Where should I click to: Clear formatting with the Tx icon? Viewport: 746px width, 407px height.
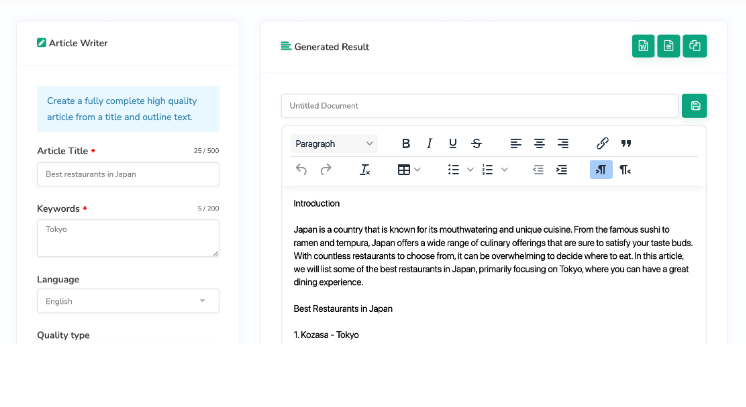click(365, 169)
